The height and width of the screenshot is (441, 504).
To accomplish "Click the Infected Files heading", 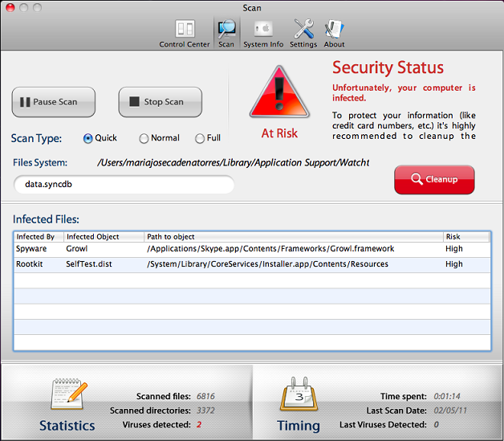I will 46,219.
